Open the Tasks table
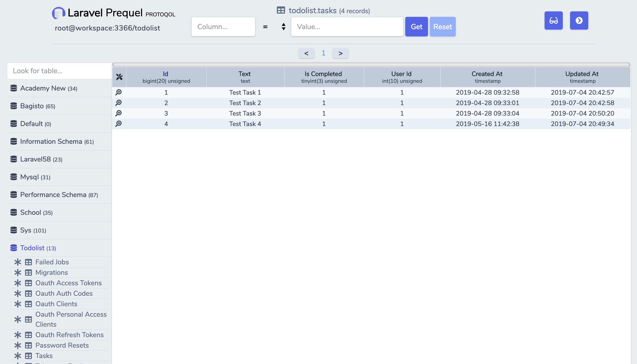This screenshot has height=364, width=637. pyautogui.click(x=44, y=356)
